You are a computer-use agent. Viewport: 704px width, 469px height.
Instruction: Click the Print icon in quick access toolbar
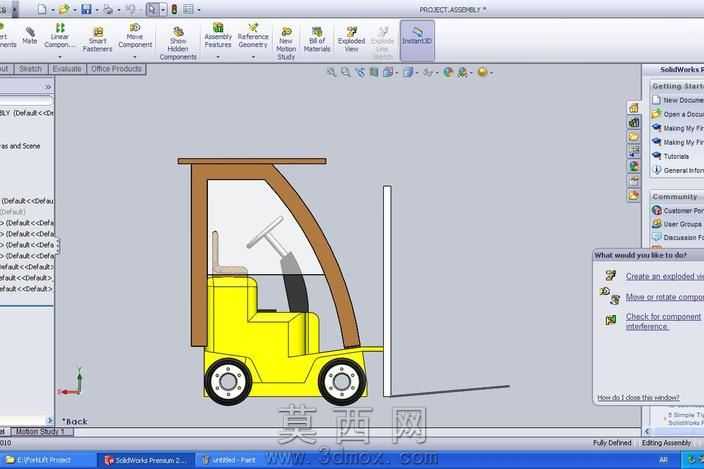[x=108, y=9]
